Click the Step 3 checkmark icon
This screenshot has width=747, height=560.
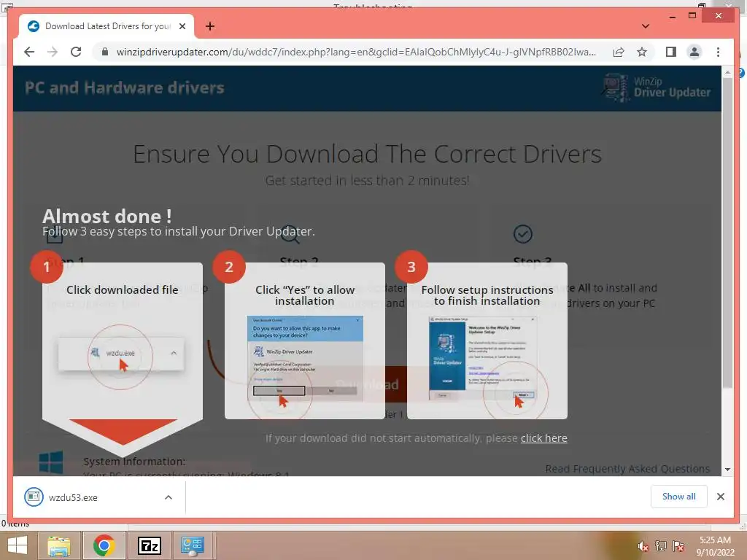coord(522,234)
